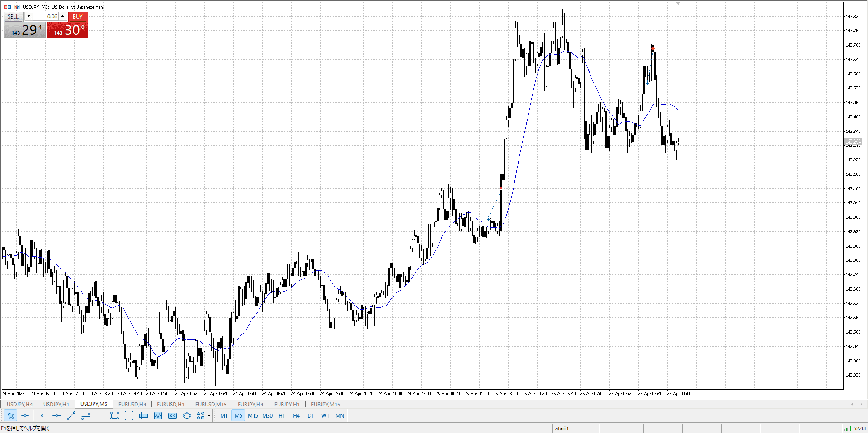This screenshot has width=868, height=433.
Task: Click the SELL button
Action: 14,17
